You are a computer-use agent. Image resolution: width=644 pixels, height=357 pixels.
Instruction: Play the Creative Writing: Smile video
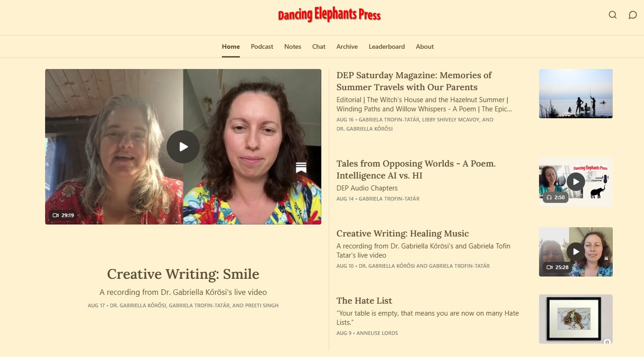pos(183,147)
